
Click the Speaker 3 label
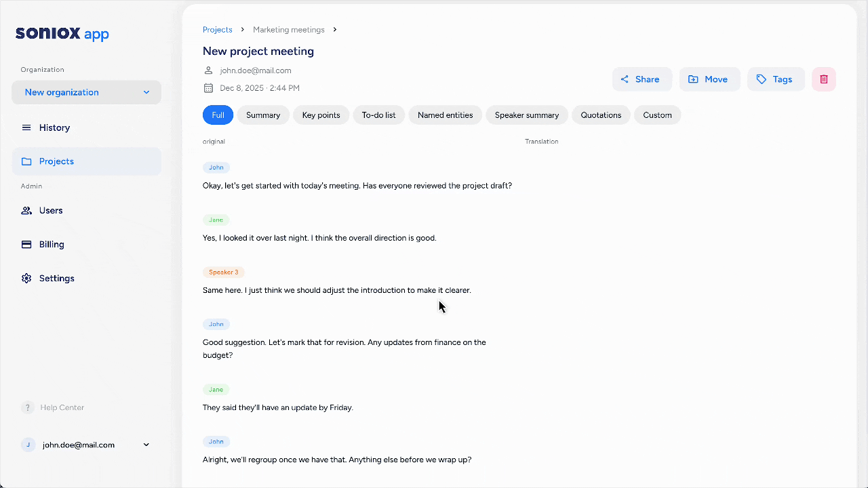coord(223,272)
